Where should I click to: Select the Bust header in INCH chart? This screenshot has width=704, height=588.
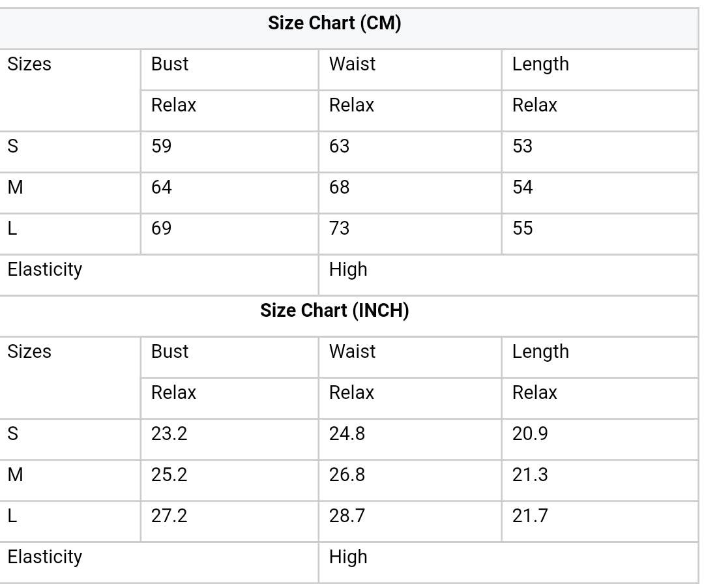169,351
